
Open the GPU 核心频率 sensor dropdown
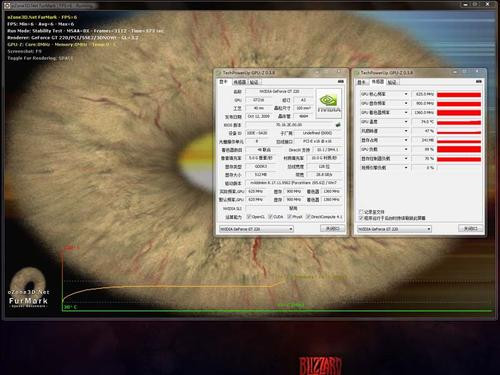(406, 94)
